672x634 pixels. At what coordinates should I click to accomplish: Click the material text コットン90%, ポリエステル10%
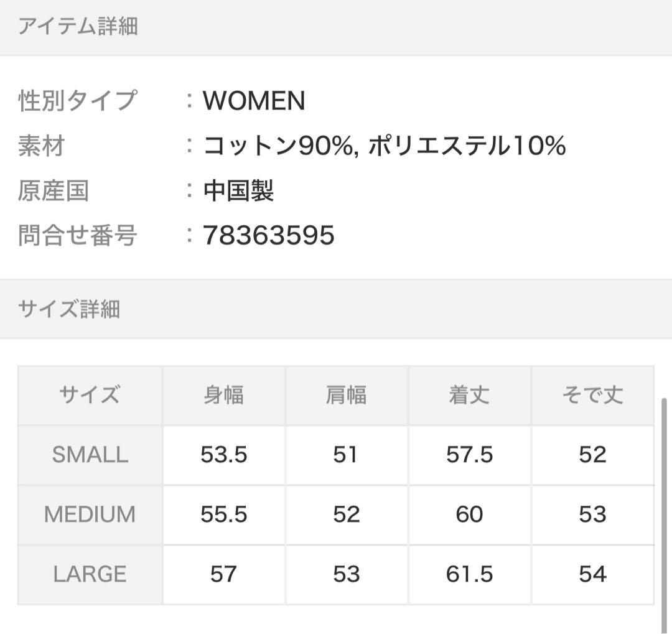click(385, 146)
